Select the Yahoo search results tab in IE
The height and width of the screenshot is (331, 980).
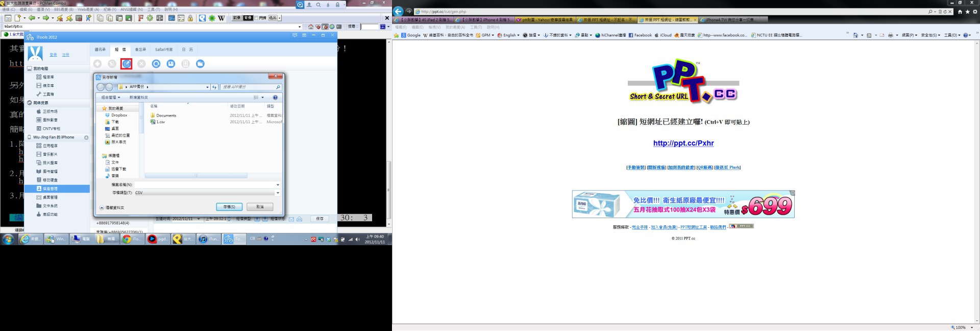pos(545,20)
